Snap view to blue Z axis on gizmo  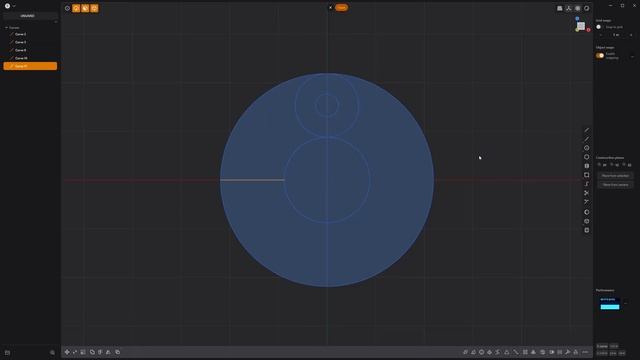tap(577, 19)
